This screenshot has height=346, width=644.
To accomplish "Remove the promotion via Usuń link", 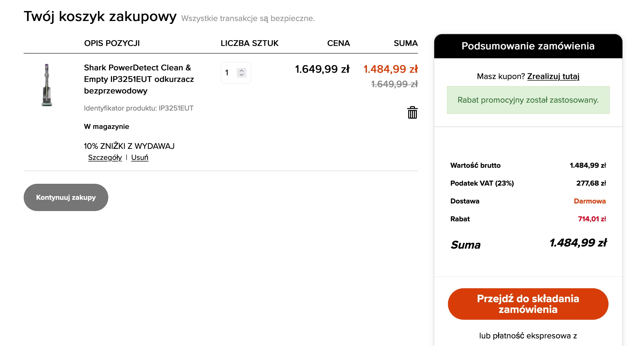I will (x=140, y=158).
